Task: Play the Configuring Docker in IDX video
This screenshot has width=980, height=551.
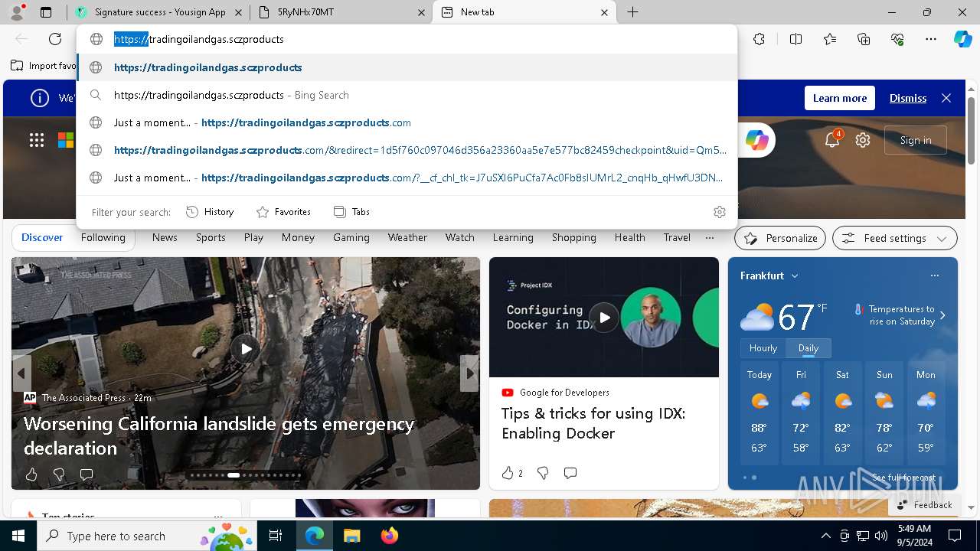Action: pos(604,317)
